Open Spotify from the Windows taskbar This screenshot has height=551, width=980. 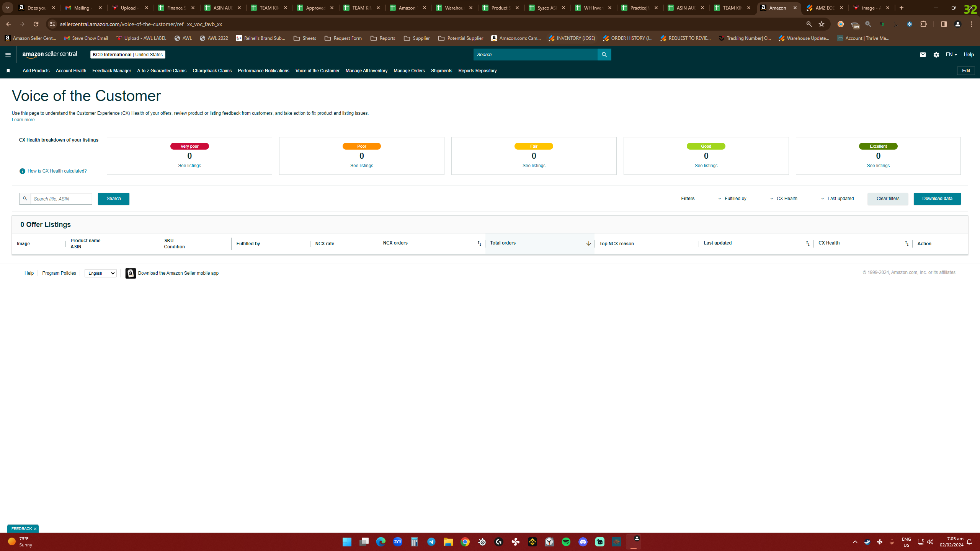coord(566,542)
